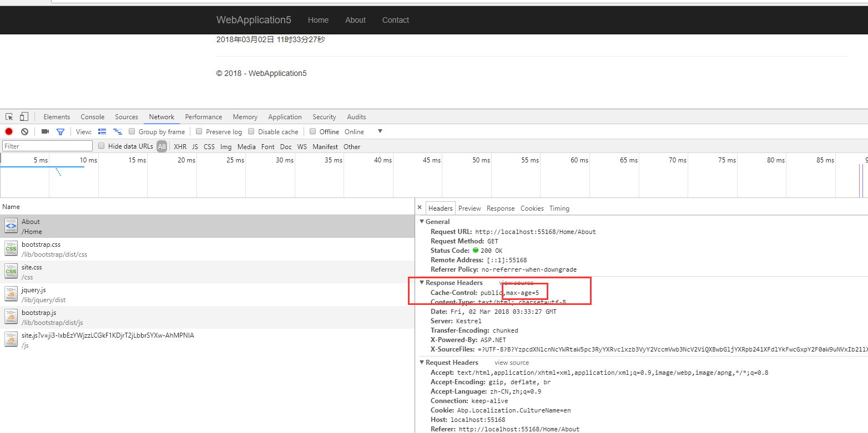The width and height of the screenshot is (868, 433).
Task: Switch to the Timing tab
Action: (x=559, y=208)
